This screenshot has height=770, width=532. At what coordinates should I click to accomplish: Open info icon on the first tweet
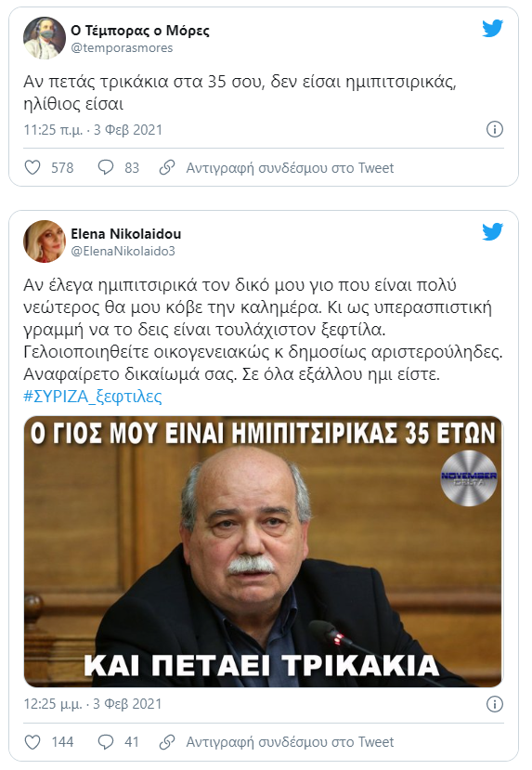[x=495, y=130]
